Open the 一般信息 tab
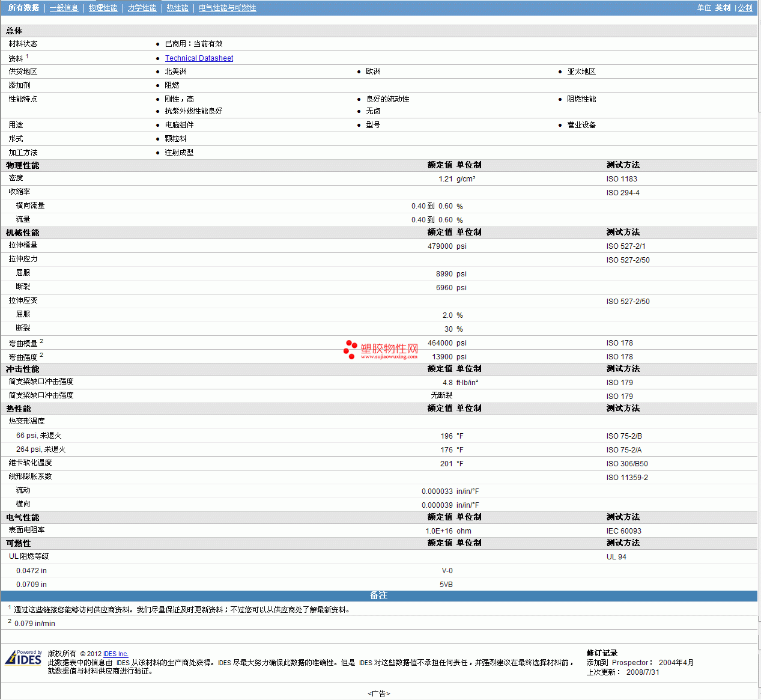Screen dimensions: 761x700 (64, 8)
